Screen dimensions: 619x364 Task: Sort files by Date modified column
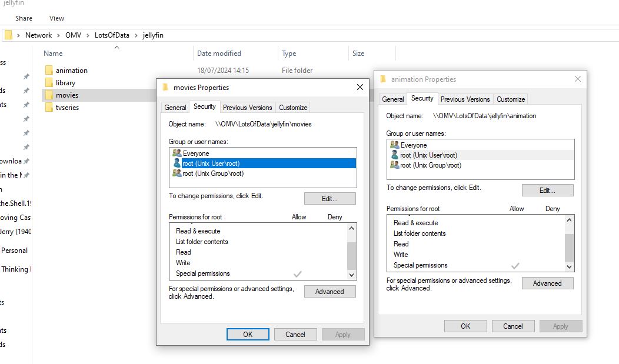pyautogui.click(x=219, y=54)
